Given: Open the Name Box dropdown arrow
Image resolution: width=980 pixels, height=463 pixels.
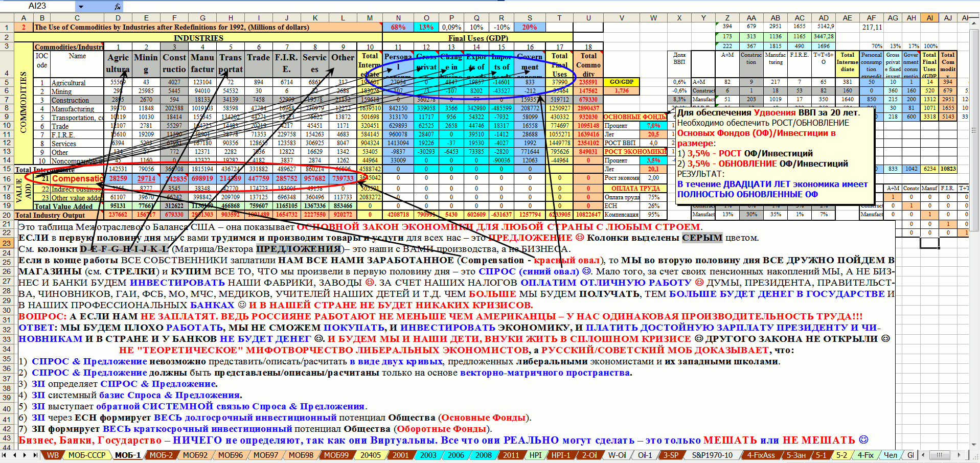Looking at the screenshot, I should pos(81,6).
